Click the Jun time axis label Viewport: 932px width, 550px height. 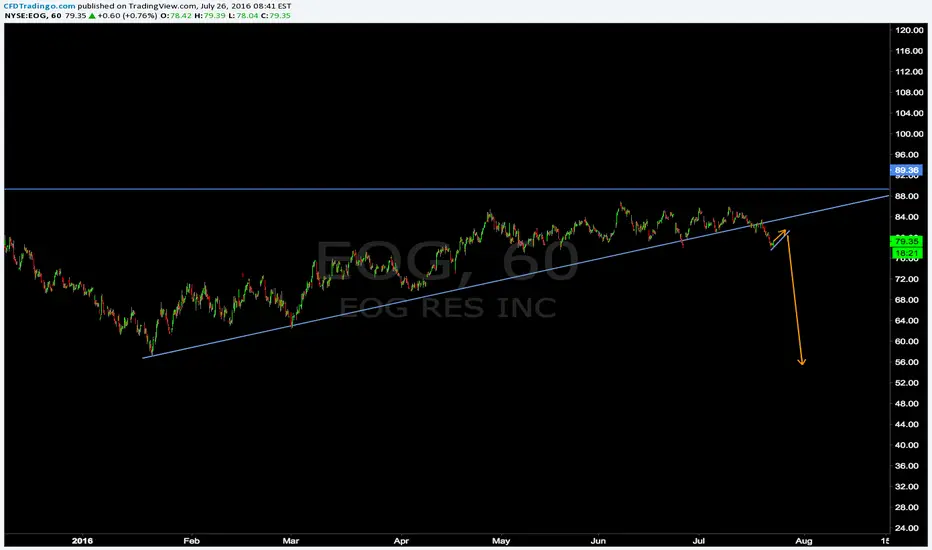[598, 541]
